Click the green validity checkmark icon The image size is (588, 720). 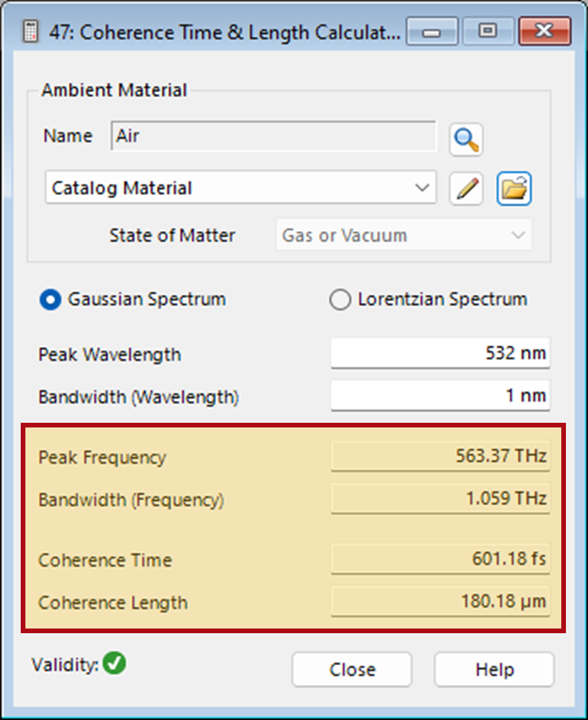[x=114, y=663]
